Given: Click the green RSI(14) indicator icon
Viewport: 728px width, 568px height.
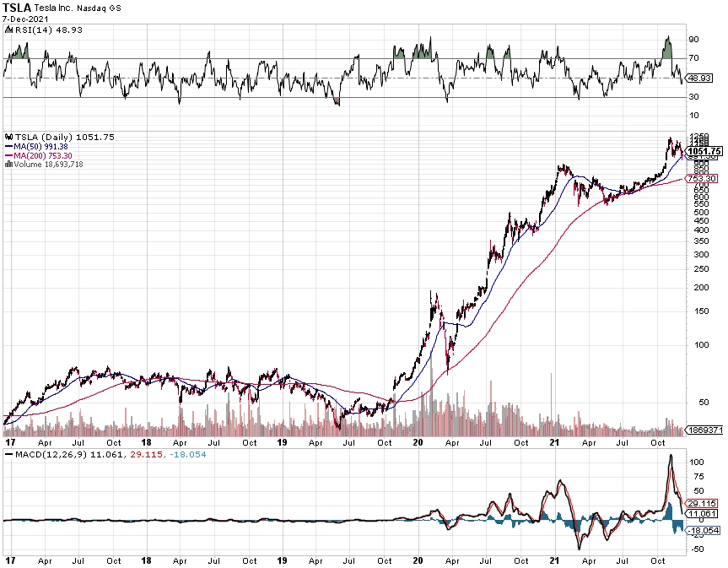Looking at the screenshot, I should (x=8, y=30).
